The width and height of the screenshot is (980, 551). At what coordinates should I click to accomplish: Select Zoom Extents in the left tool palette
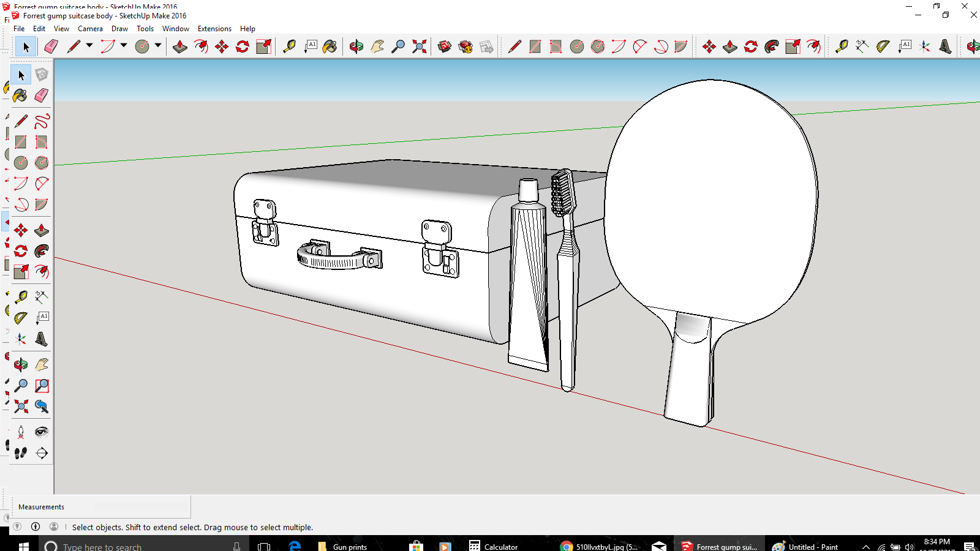21,407
